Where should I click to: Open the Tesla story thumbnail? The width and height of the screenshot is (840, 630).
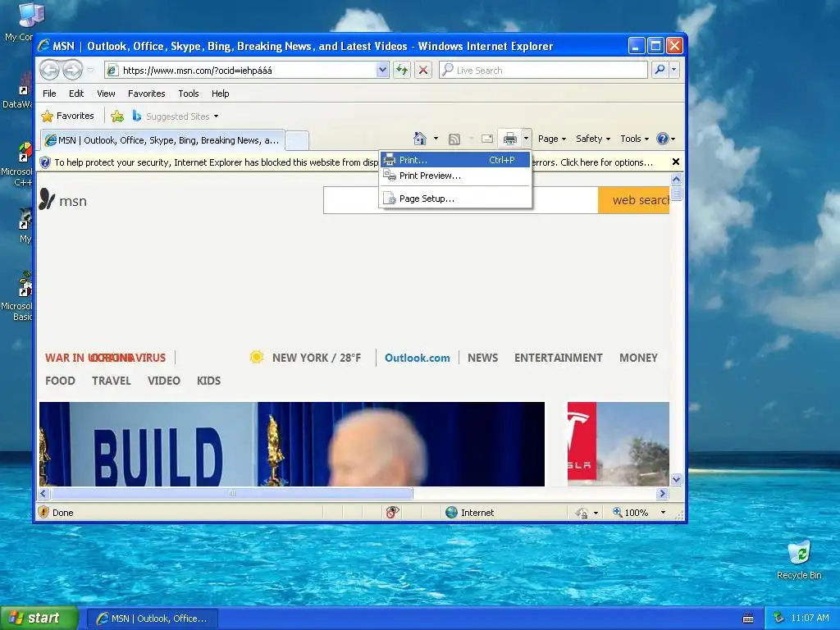point(619,444)
